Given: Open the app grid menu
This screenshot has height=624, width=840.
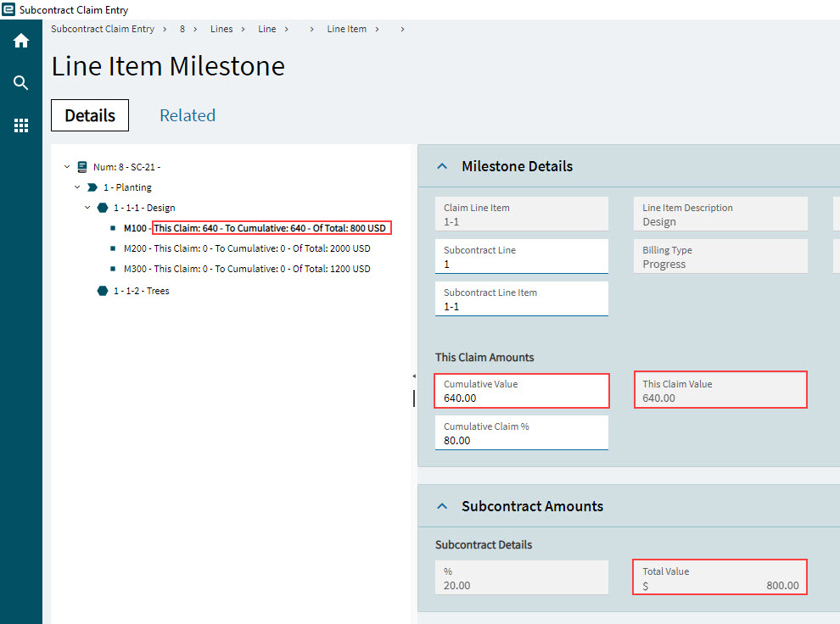Looking at the screenshot, I should tap(21, 125).
